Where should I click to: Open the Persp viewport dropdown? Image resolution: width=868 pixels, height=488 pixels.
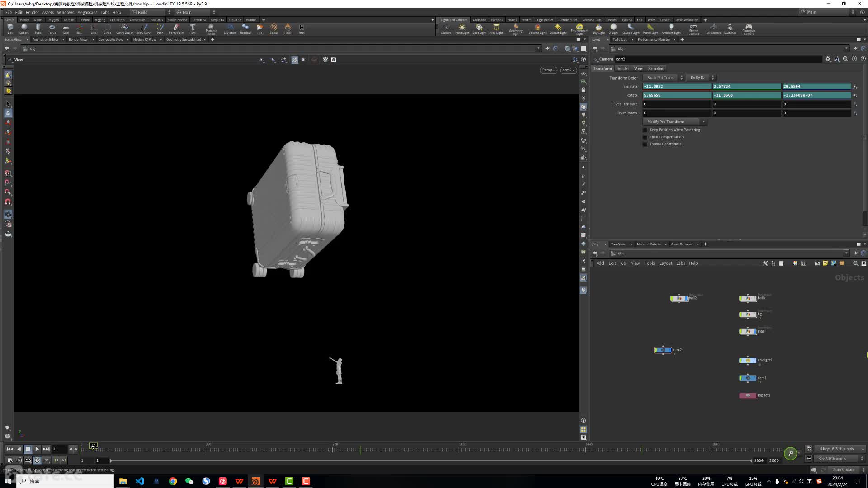click(548, 70)
